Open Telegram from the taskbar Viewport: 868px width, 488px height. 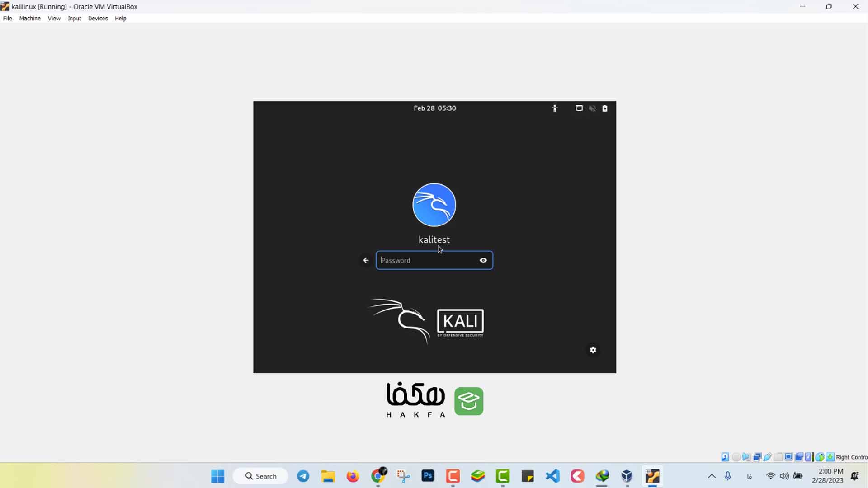pyautogui.click(x=303, y=476)
